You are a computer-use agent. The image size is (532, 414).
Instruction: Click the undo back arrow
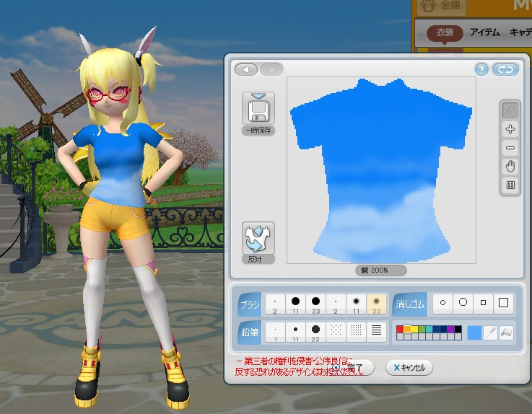click(x=246, y=69)
